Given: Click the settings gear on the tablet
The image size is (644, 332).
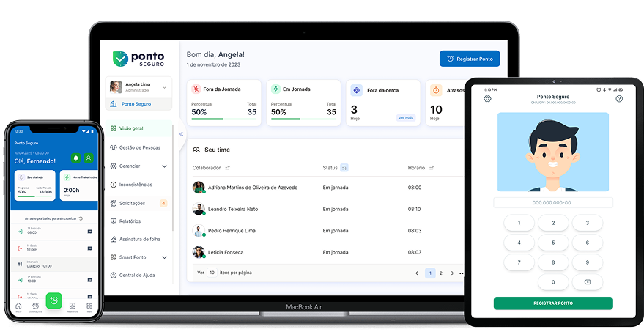Looking at the screenshot, I should (487, 99).
